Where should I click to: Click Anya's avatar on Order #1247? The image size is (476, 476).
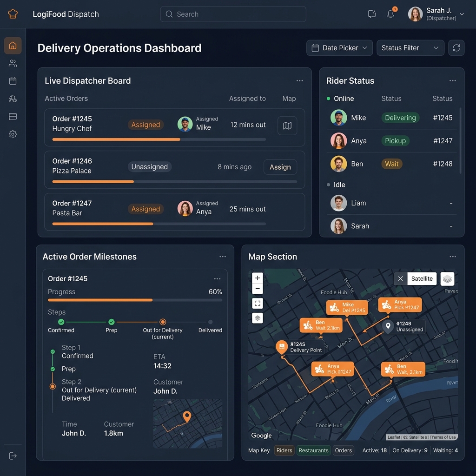click(x=185, y=209)
